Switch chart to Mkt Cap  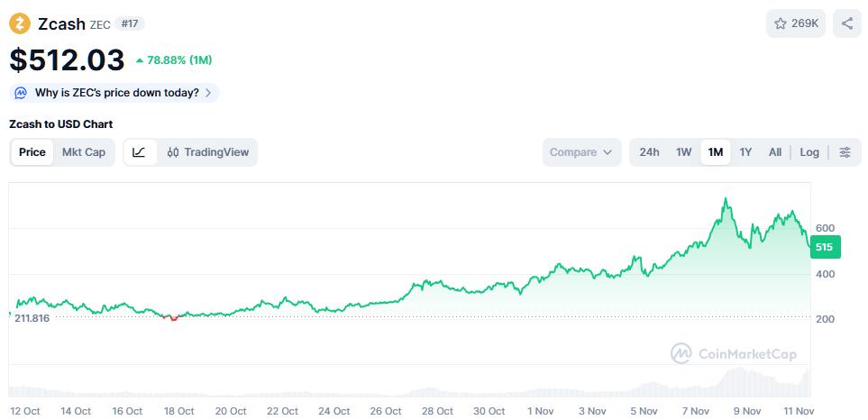coord(84,152)
